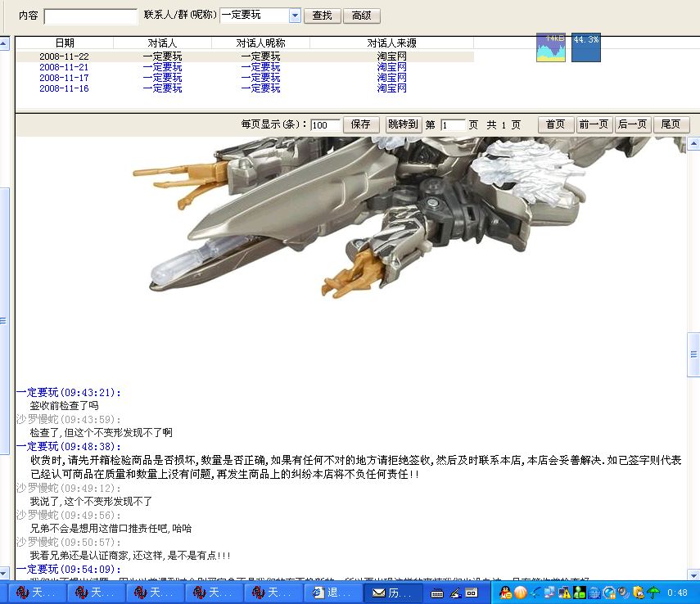Click the network warning tray icon
Viewport: 700px width, 604px height.
(x=565, y=593)
